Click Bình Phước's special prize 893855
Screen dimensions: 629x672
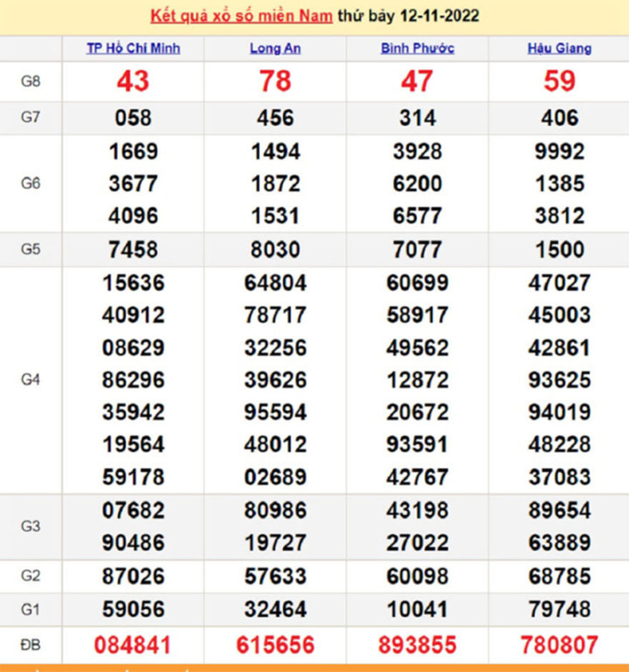tap(417, 645)
